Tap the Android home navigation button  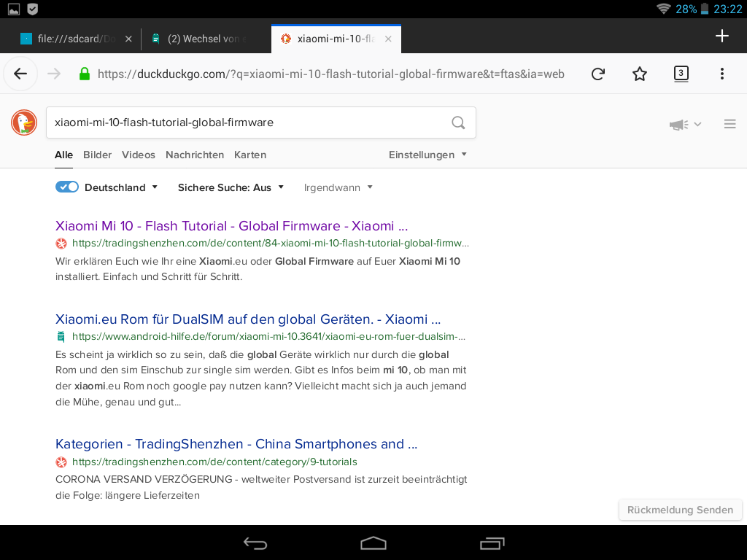(x=373, y=542)
